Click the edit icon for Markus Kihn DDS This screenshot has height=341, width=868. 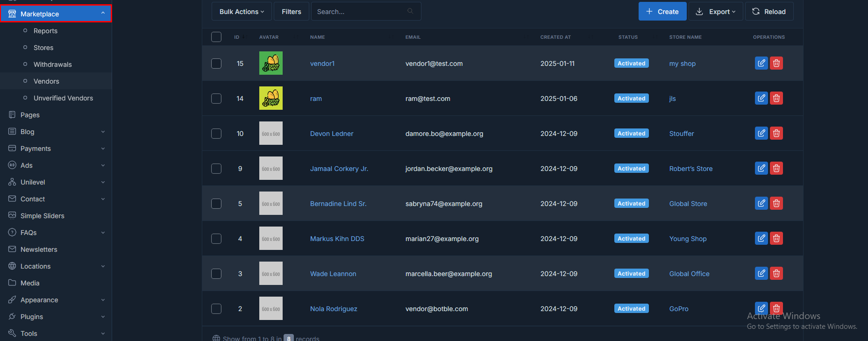click(x=761, y=238)
